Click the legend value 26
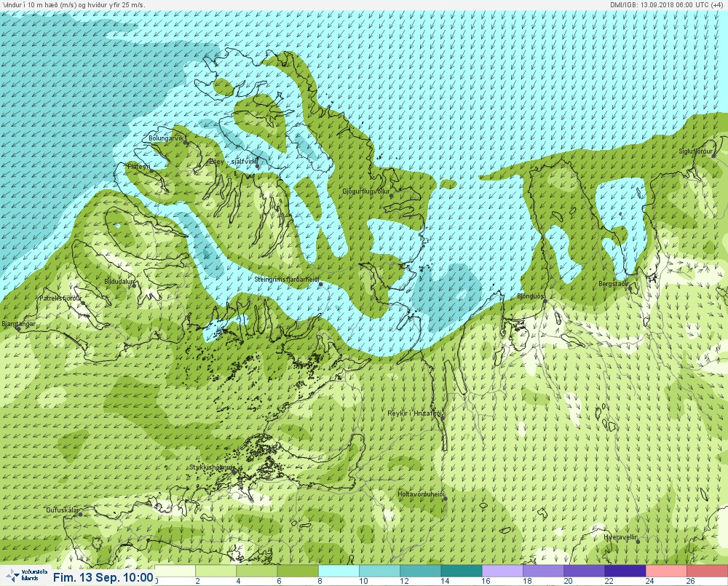The image size is (728, 586). (x=690, y=581)
